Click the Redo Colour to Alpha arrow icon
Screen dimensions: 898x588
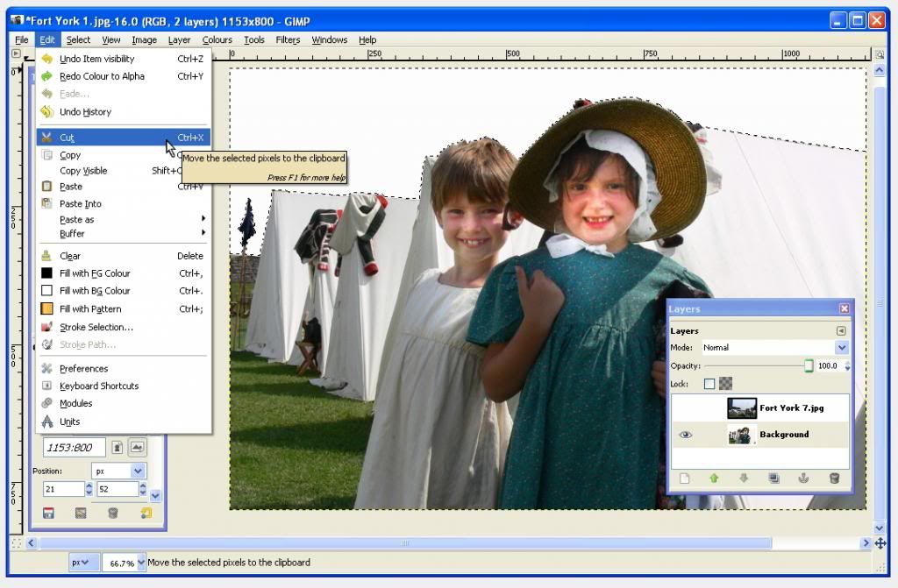47,76
